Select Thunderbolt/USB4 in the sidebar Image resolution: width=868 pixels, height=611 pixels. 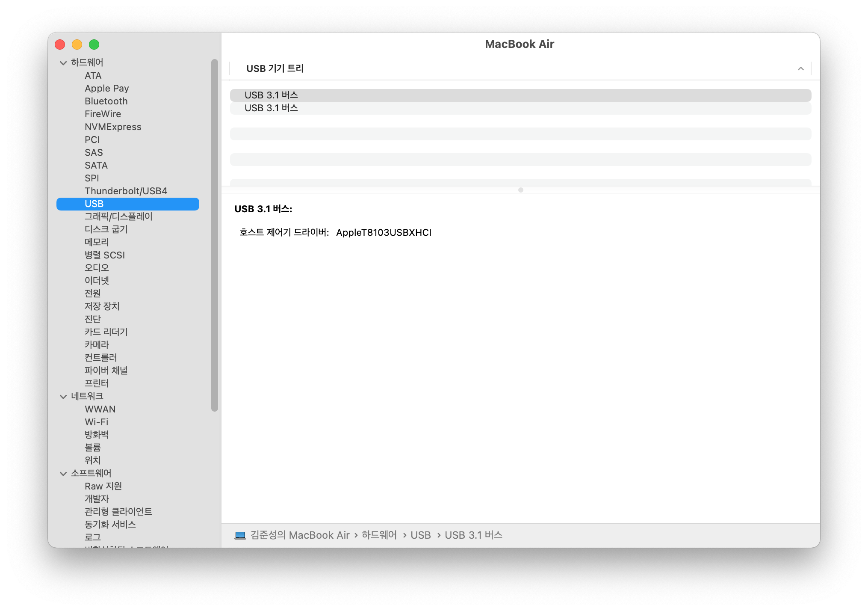click(x=126, y=191)
